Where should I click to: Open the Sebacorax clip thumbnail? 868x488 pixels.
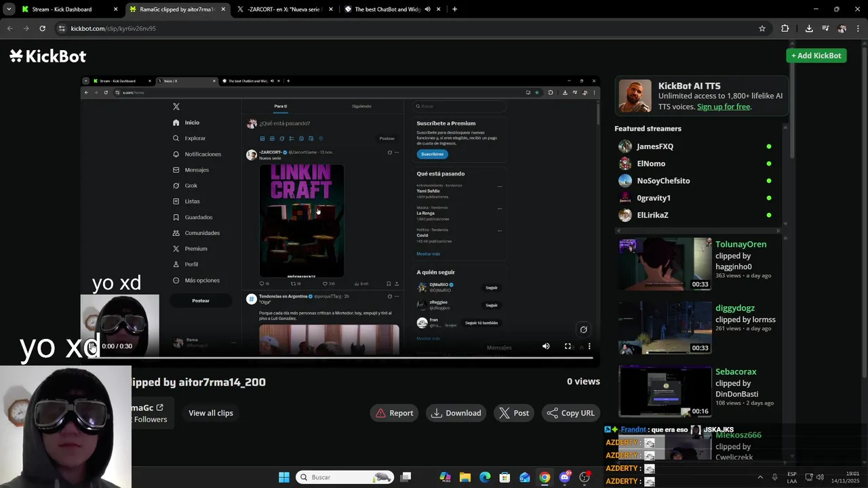click(x=665, y=391)
